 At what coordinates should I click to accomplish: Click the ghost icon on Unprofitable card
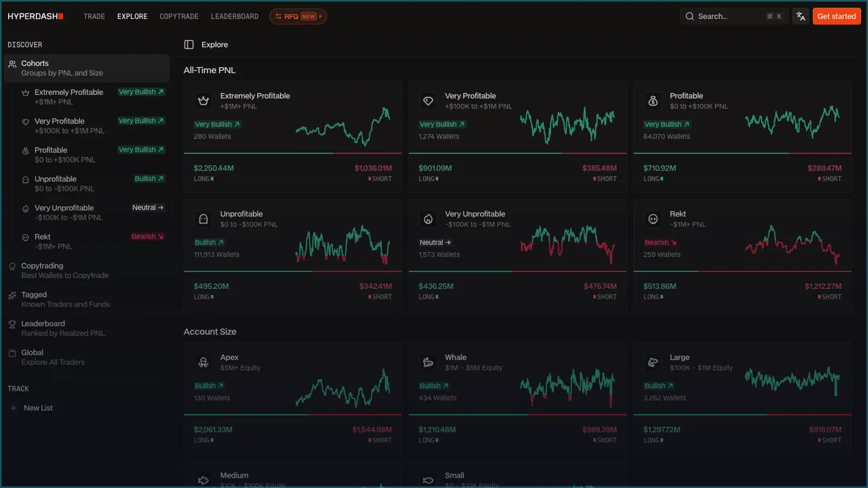click(x=203, y=219)
